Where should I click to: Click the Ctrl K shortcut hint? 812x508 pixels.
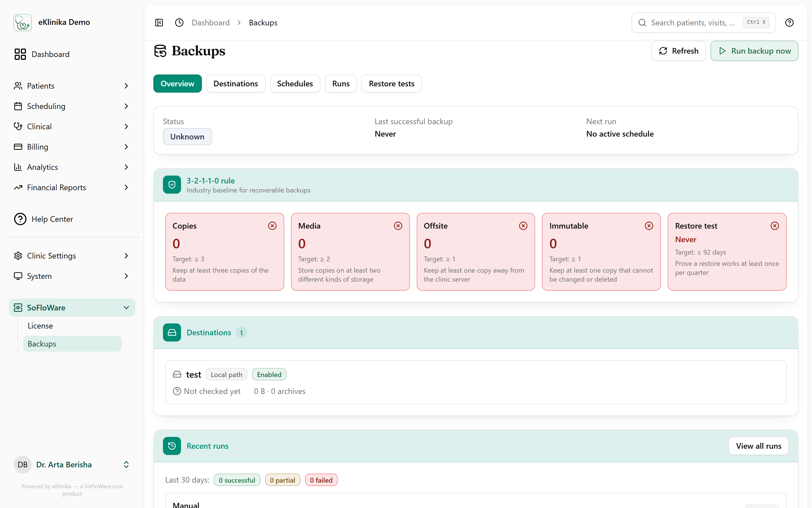756,23
